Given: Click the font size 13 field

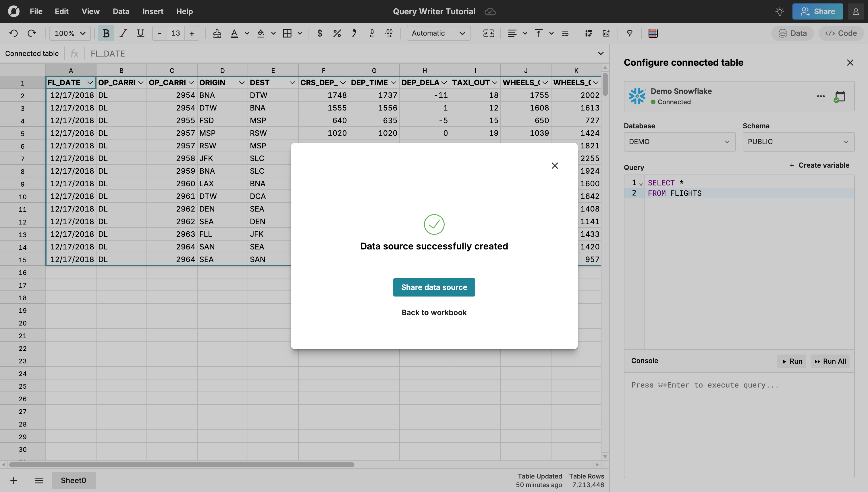Looking at the screenshot, I should coord(175,33).
